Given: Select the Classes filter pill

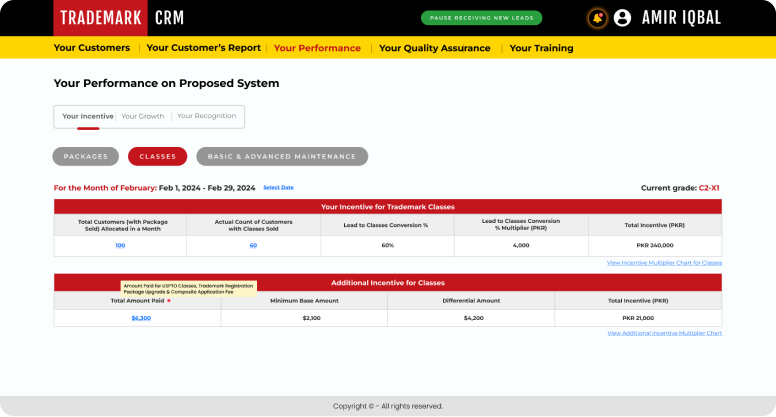Looking at the screenshot, I should (x=157, y=156).
